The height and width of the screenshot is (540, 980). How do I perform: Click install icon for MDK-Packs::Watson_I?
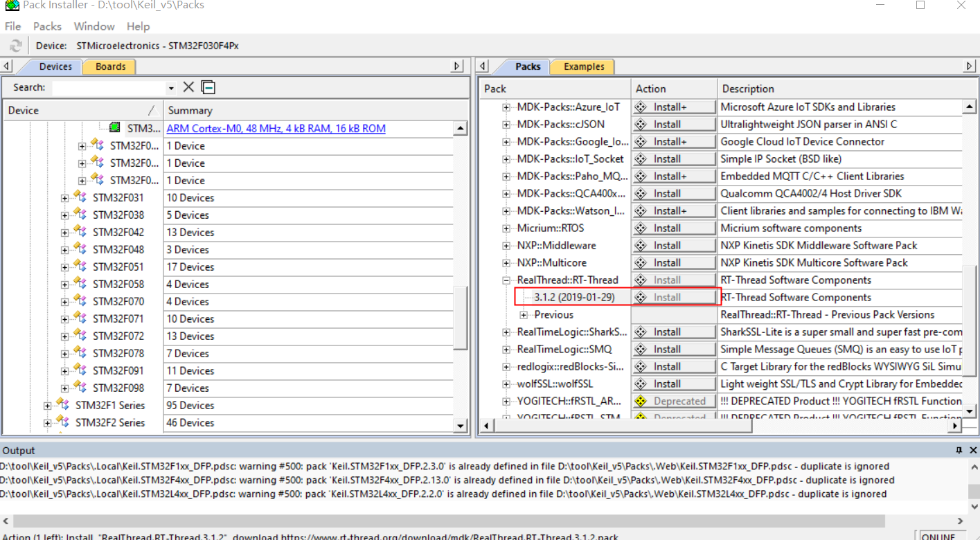pos(641,211)
